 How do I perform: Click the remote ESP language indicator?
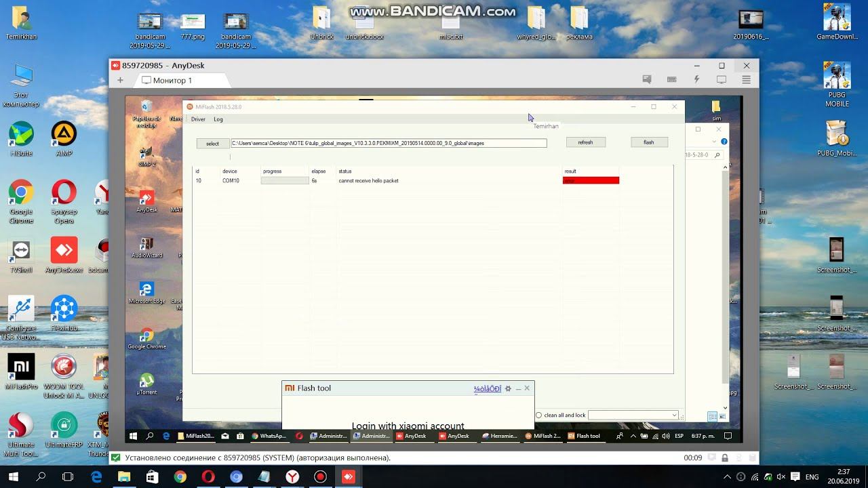pyautogui.click(x=679, y=436)
